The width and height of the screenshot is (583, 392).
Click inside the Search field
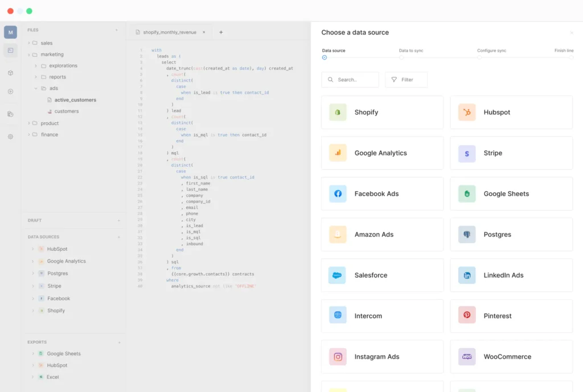click(353, 80)
